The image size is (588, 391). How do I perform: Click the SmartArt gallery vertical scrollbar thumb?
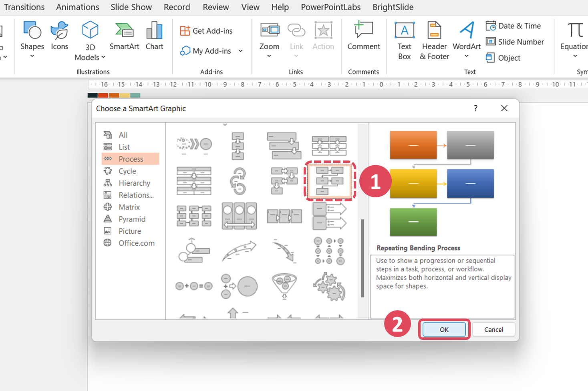pyautogui.click(x=362, y=258)
